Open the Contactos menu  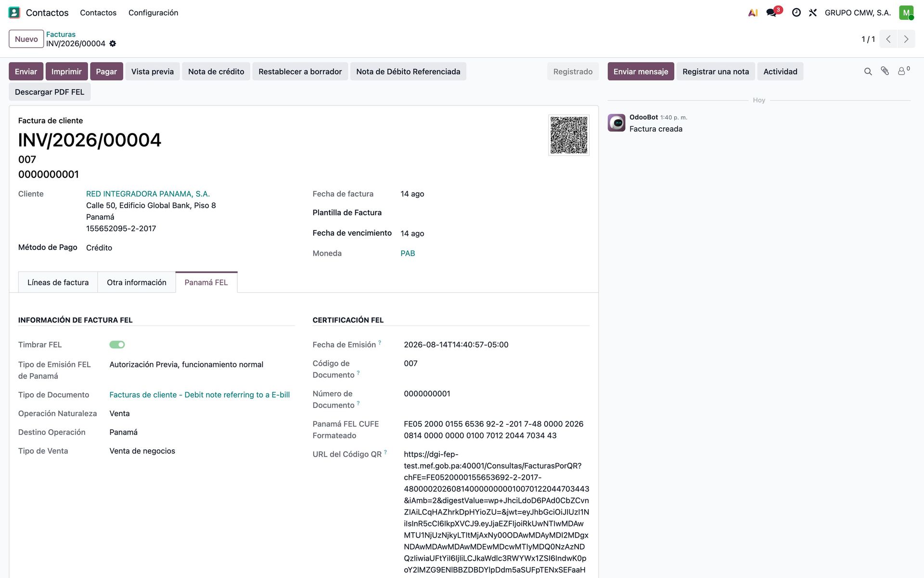(98, 13)
